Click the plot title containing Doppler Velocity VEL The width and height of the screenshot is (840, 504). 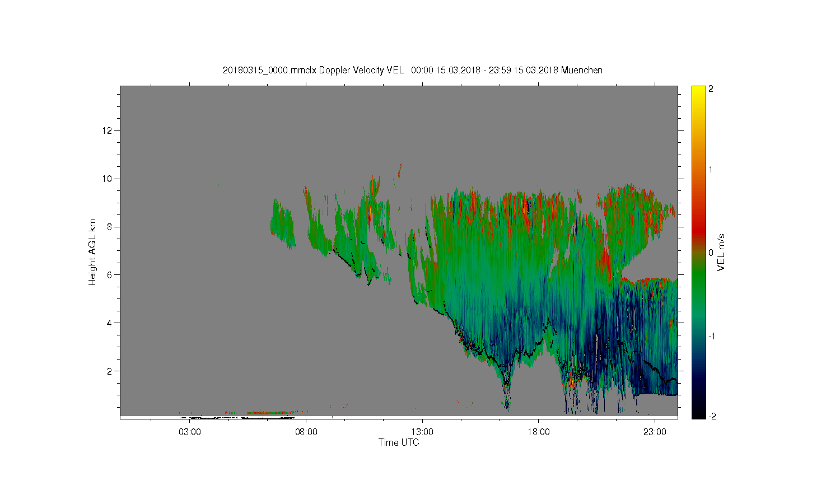click(x=412, y=70)
